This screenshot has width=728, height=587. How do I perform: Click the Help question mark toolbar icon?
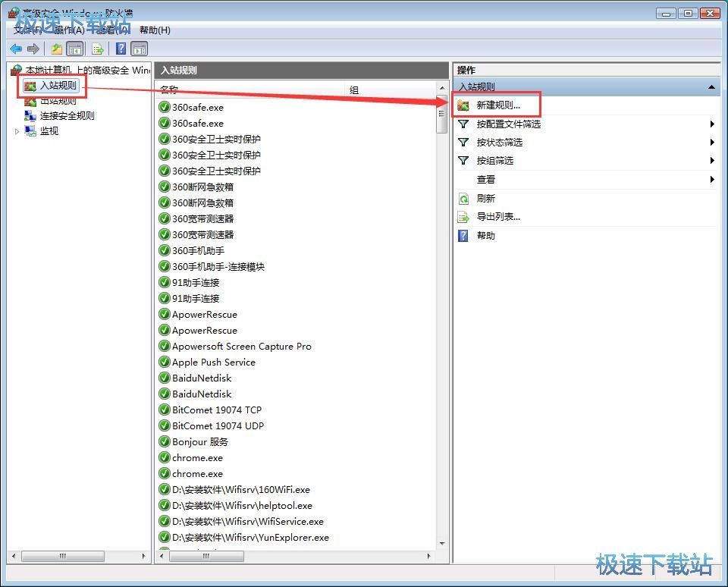[121, 49]
